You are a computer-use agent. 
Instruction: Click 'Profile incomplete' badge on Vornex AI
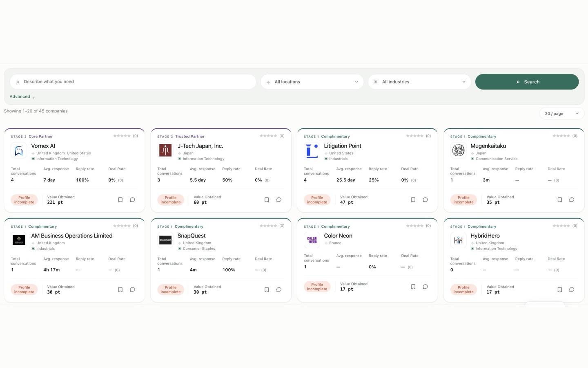[24, 200]
